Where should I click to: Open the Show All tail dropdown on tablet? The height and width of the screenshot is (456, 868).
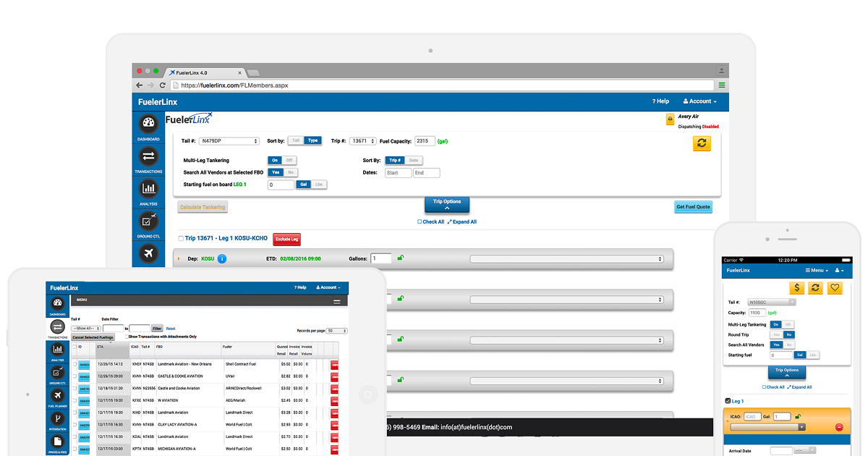[x=85, y=329]
